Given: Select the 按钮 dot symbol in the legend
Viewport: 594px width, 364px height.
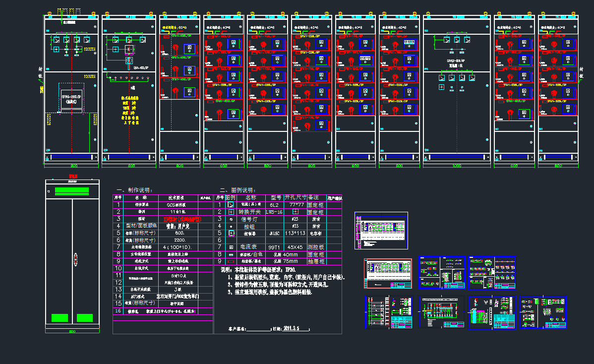Looking at the screenshot, I should (x=231, y=226).
